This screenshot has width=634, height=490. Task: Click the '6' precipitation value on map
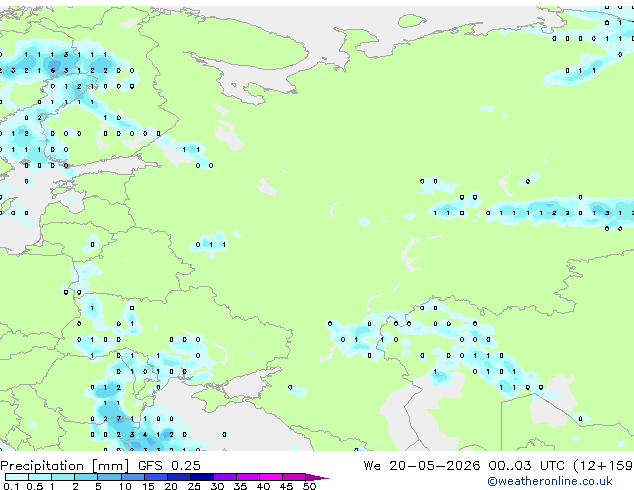click(x=53, y=71)
